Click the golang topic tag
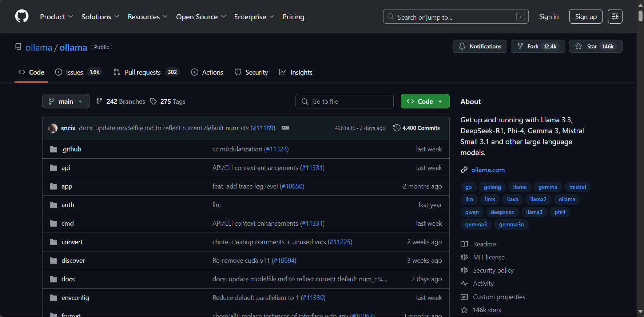The image size is (644, 317). point(492,187)
